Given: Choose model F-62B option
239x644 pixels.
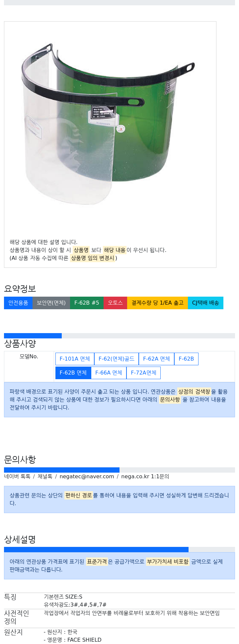Looking at the screenshot, I should 186,359.
